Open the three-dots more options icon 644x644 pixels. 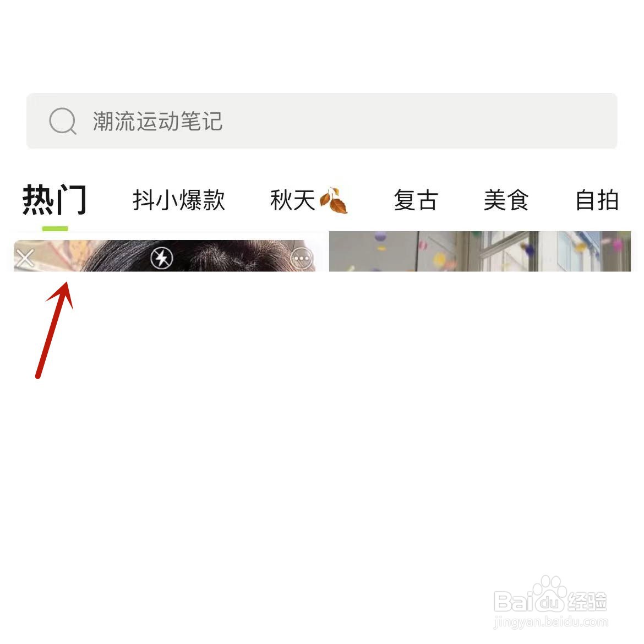[x=302, y=258]
